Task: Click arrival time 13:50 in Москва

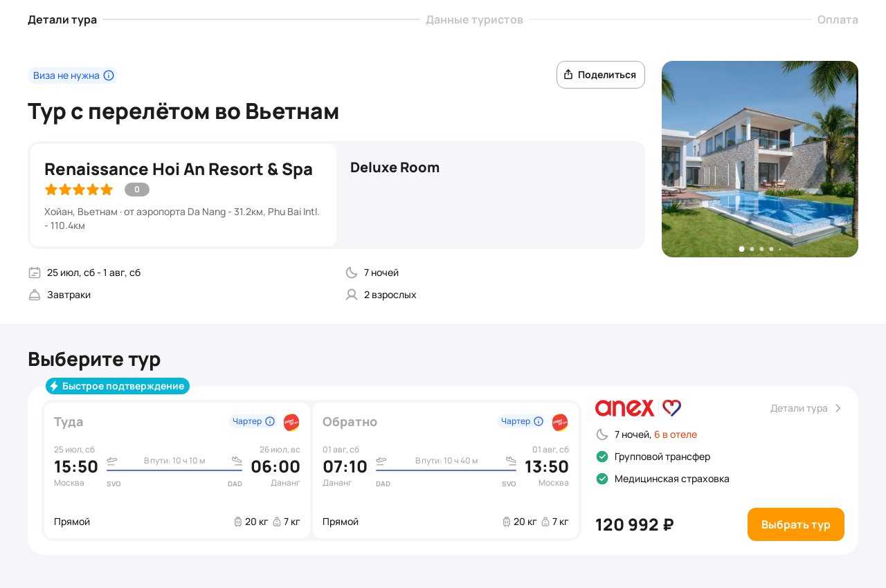Action: [547, 466]
